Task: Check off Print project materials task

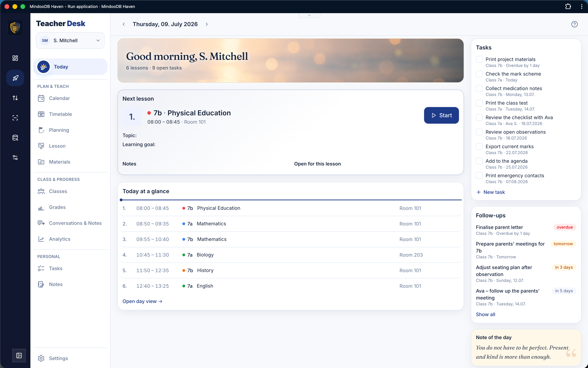Action: click(x=479, y=59)
